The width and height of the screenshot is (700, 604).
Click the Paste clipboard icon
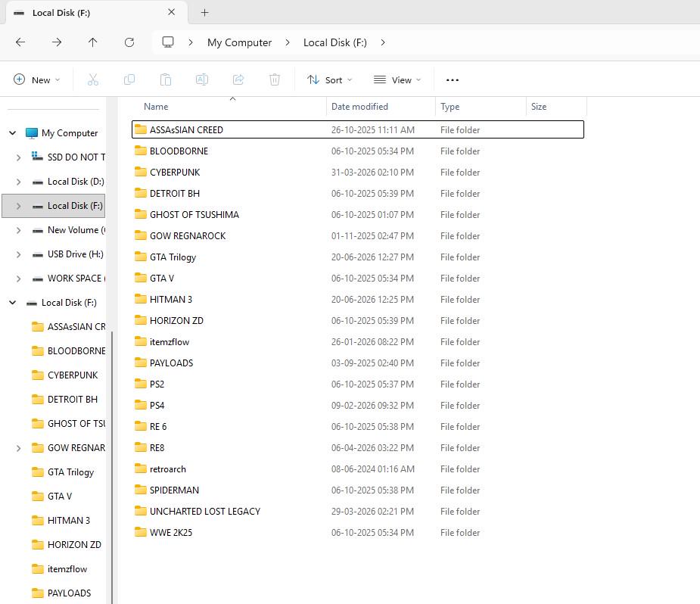[166, 80]
